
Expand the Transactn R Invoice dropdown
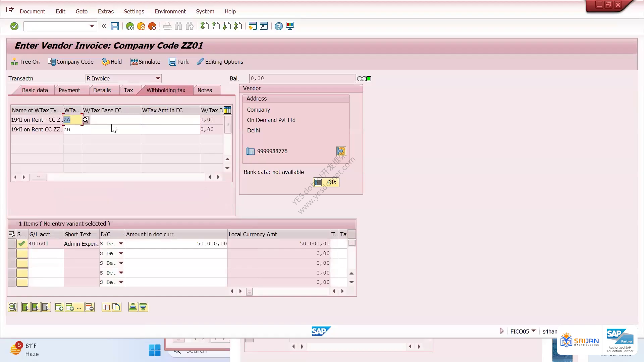click(x=158, y=78)
